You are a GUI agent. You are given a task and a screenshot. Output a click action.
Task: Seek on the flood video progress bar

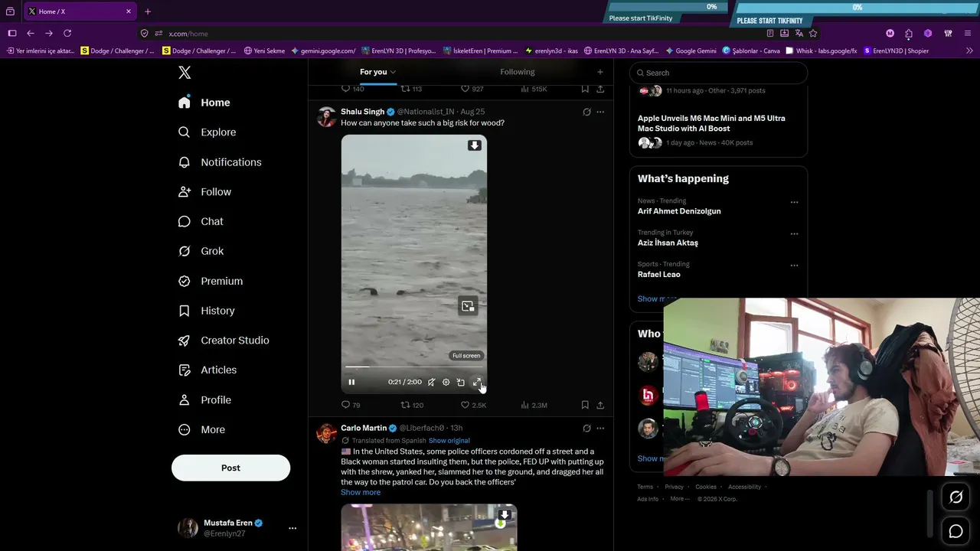tap(414, 367)
